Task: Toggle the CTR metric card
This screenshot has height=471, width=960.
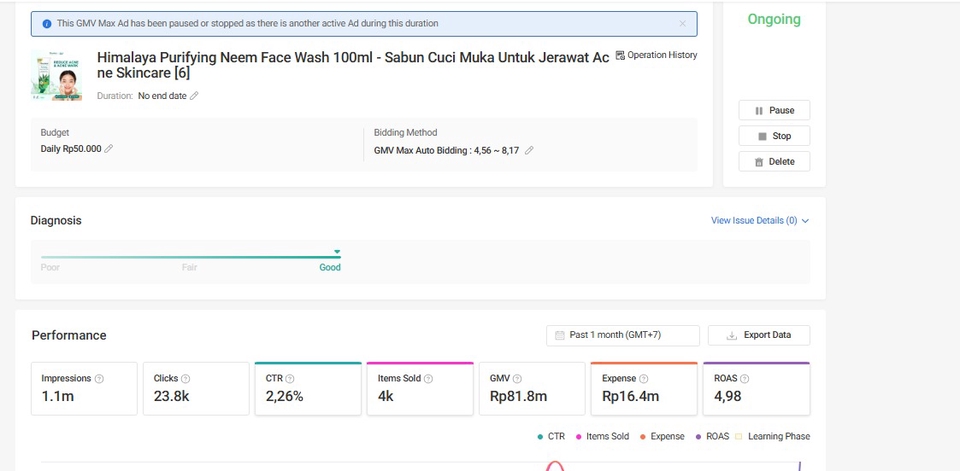Action: coord(307,388)
